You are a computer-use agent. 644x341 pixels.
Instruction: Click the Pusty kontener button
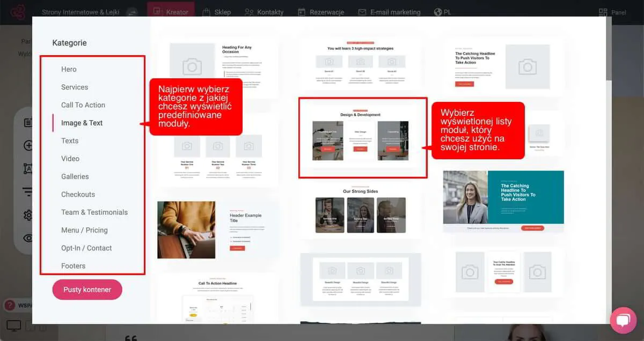[87, 290]
